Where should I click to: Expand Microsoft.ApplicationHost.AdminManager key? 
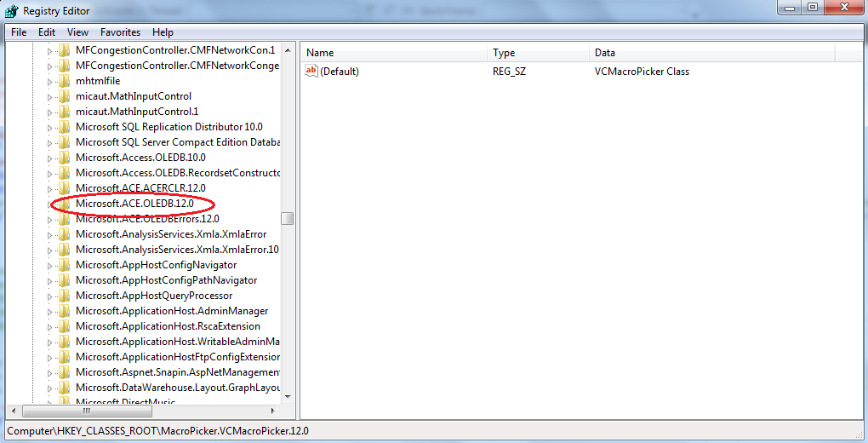pos(49,312)
